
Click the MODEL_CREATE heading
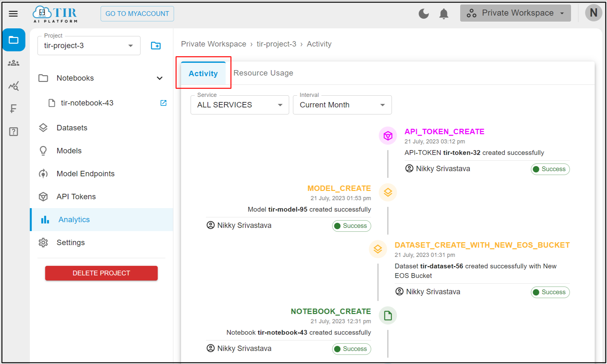click(x=339, y=188)
